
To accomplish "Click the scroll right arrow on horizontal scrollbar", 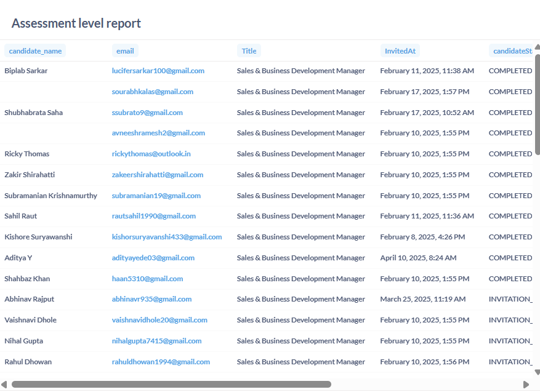I will tap(526, 385).
